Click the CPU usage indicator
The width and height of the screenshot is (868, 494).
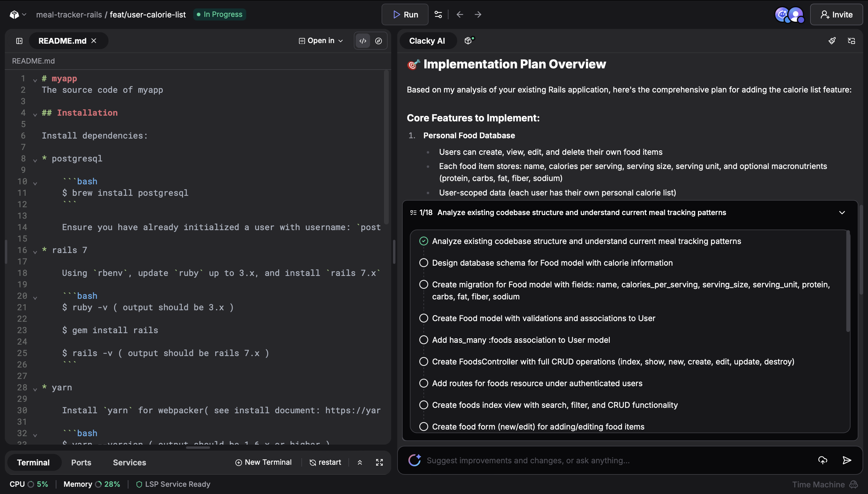(29, 484)
